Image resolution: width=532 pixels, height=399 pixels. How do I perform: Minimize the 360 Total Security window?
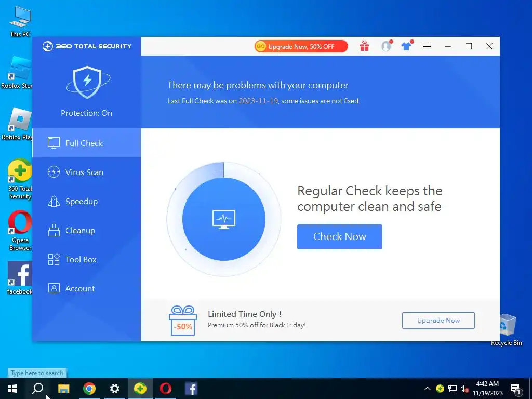pyautogui.click(x=448, y=46)
